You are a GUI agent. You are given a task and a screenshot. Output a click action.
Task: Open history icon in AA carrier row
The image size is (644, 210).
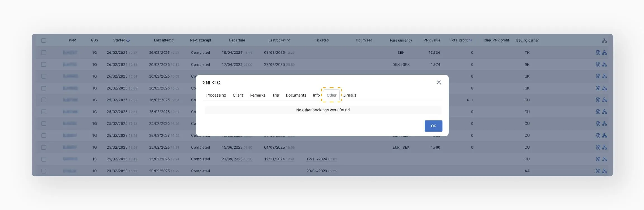click(598, 171)
